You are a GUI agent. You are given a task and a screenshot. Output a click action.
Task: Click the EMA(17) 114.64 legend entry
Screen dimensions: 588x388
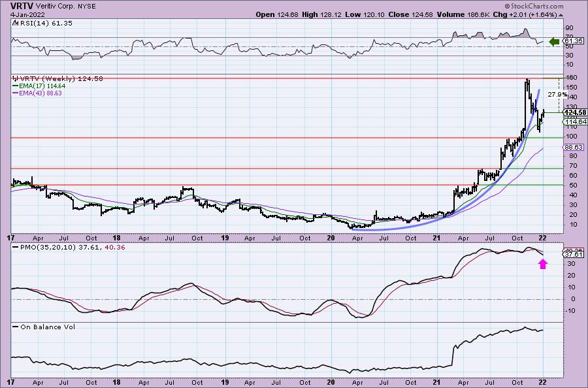click(42, 86)
